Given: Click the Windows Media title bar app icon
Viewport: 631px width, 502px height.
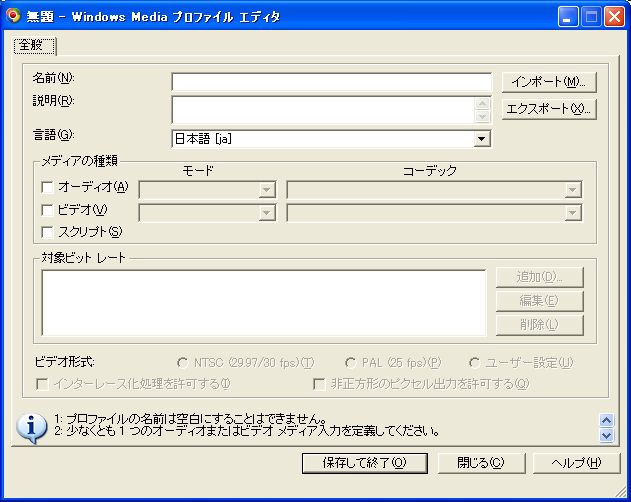Looking at the screenshot, I should pyautogui.click(x=13, y=16).
